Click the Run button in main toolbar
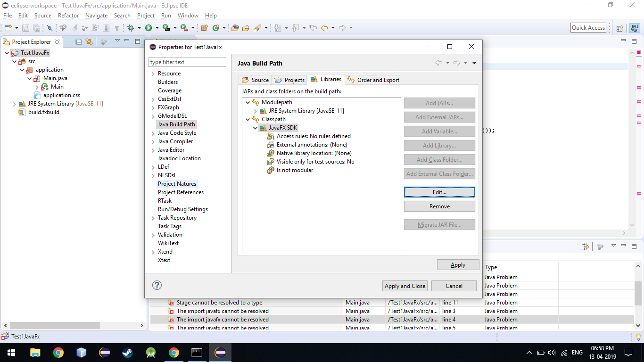Image resolution: width=644 pixels, height=362 pixels. pyautogui.click(x=149, y=28)
